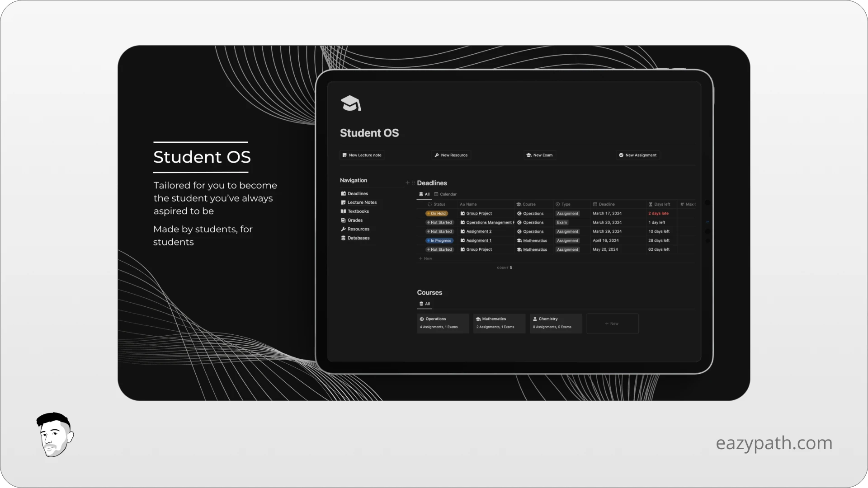Add a new row under Deadlines table
Screen dimensions: 868x488
[425, 258]
